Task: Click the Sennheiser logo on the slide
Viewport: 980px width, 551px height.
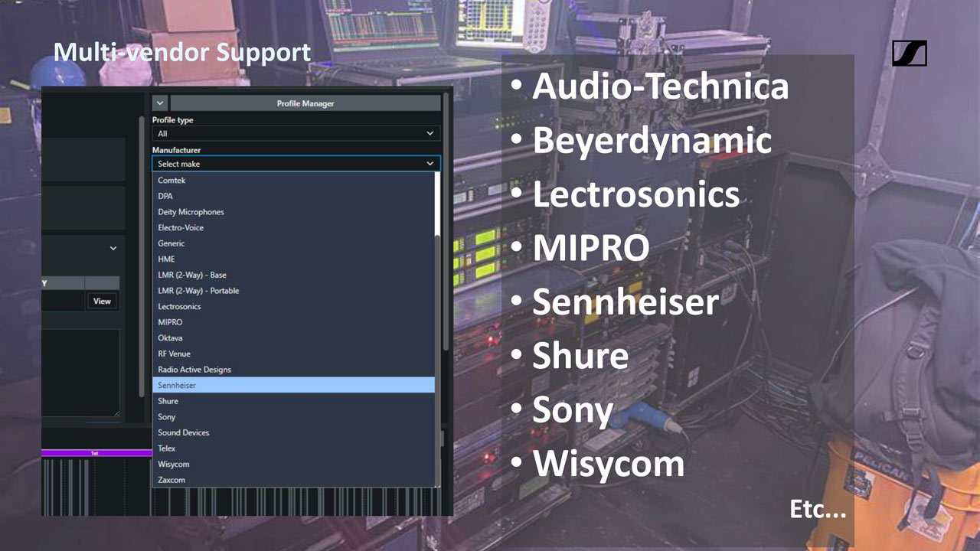Action: pyautogui.click(x=910, y=53)
